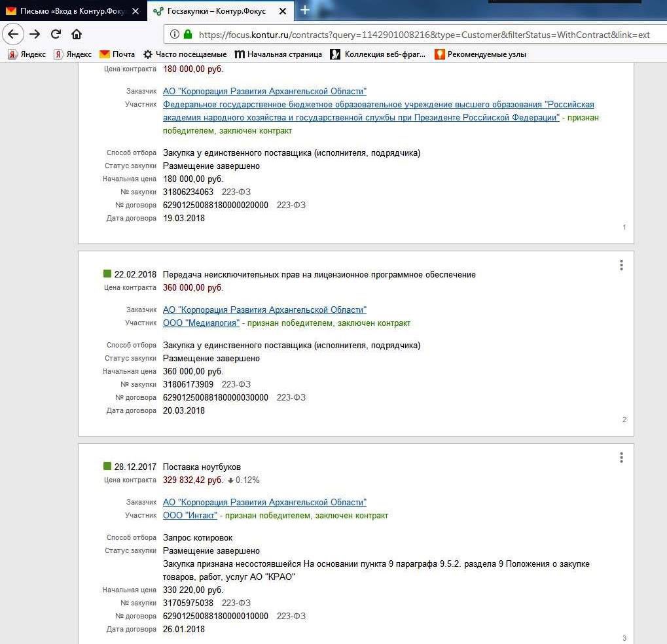Click the 330 220,00 руб. starting price
667x644 pixels.
(193, 590)
